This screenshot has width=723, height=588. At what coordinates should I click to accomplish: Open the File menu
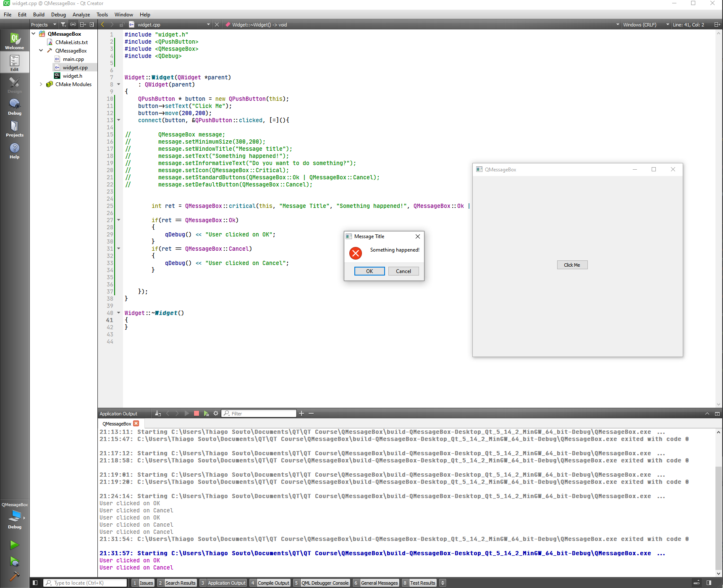pos(8,15)
